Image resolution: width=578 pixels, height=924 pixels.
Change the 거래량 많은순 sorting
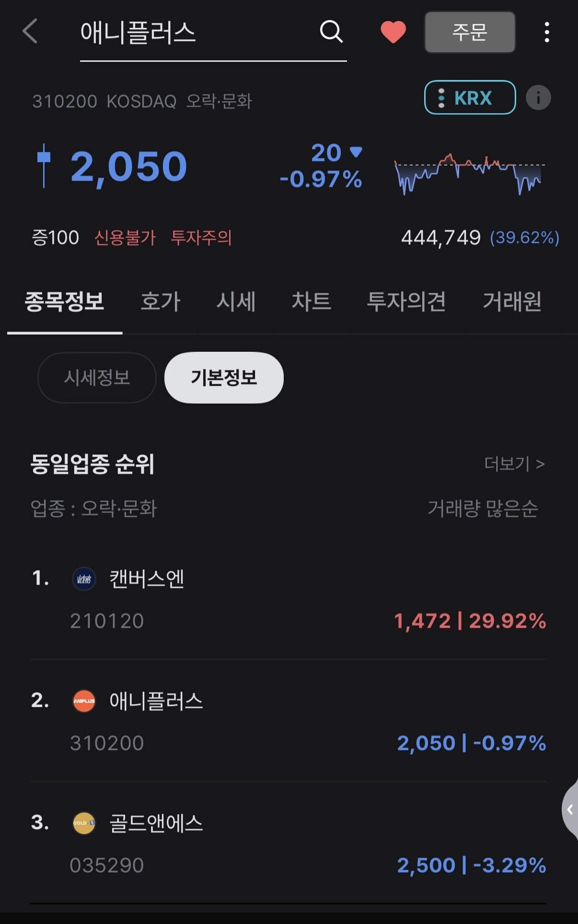[483, 508]
